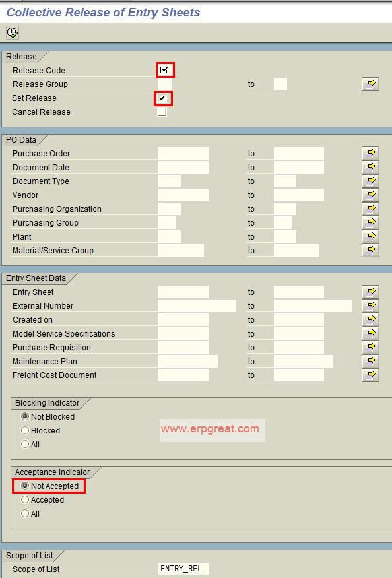Click the Execute clock icon in toolbar
The height and width of the screenshot is (578, 392).
pos(13,33)
